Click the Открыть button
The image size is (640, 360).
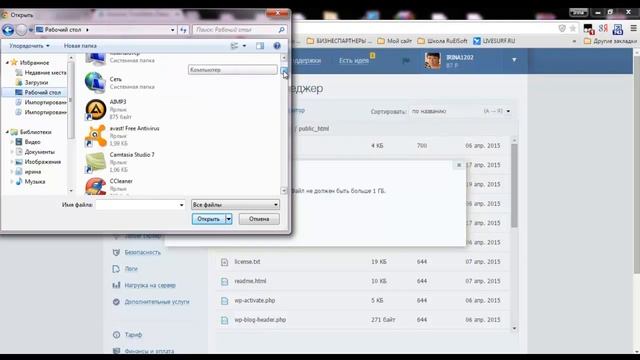click(209, 219)
